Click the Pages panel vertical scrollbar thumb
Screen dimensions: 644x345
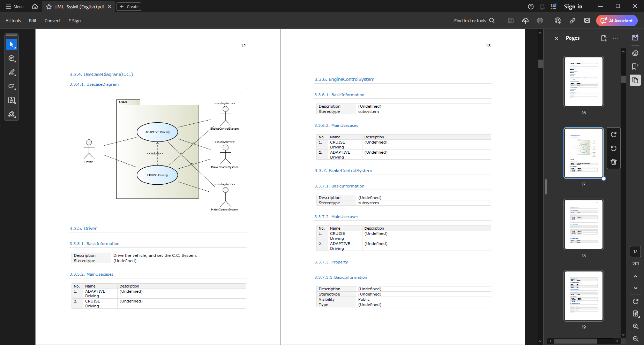point(623,79)
